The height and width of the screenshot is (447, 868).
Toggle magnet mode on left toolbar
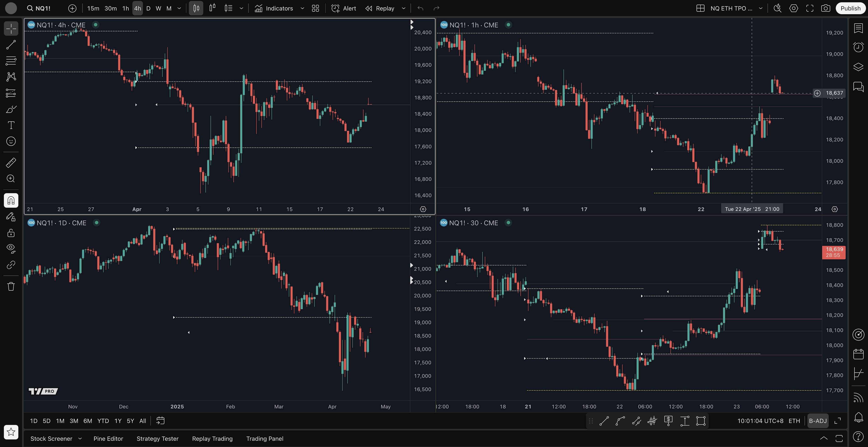[11, 201]
